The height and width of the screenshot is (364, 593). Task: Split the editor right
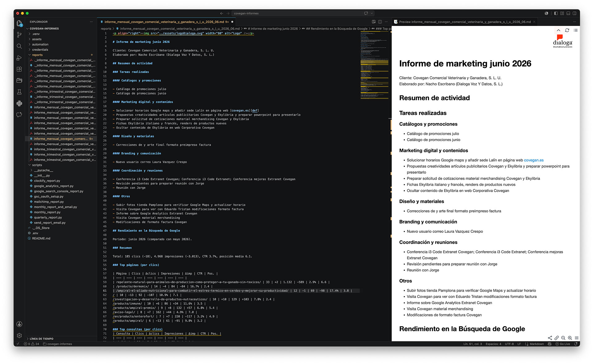380,22
